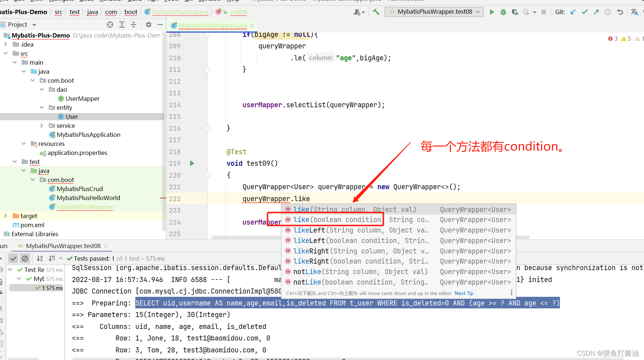
Task: Start debugging with the bug icon
Action: point(503,12)
